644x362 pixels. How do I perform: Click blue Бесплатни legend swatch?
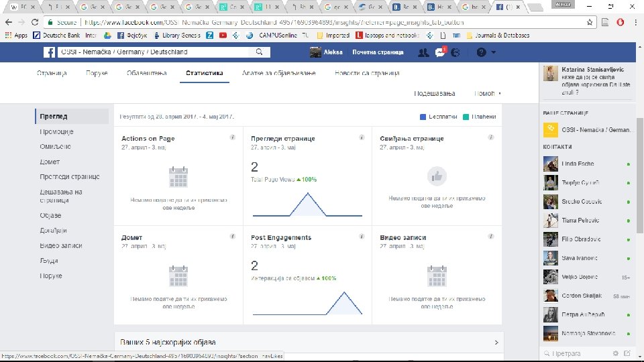pyautogui.click(x=423, y=117)
